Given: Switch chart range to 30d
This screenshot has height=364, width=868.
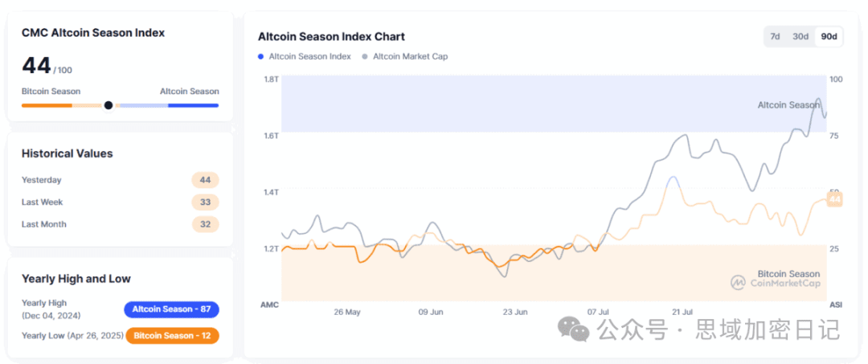Looking at the screenshot, I should (800, 36).
